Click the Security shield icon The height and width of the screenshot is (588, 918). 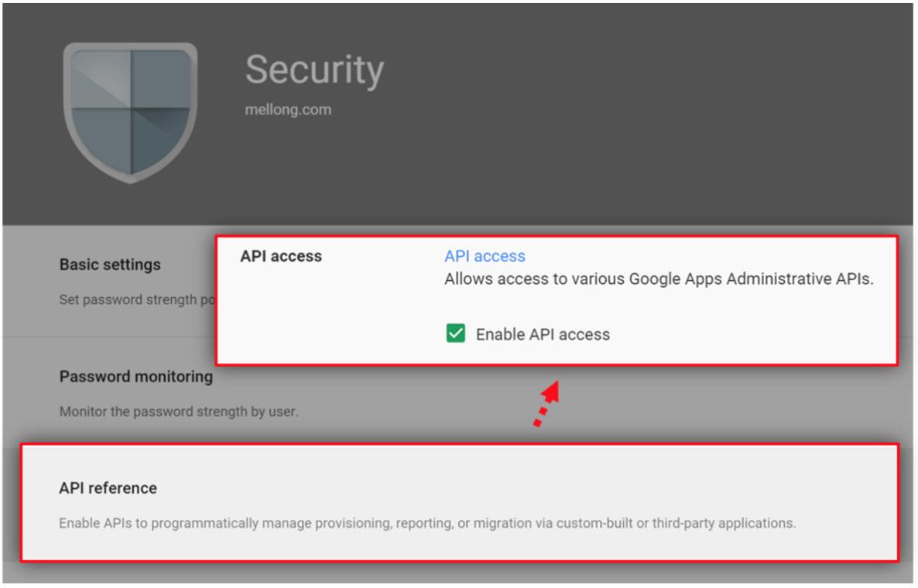[131, 112]
